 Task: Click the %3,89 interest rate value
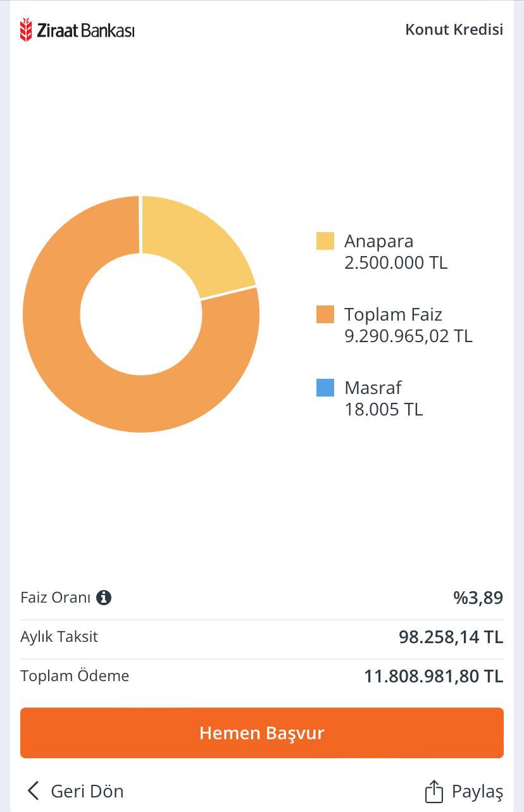coord(478,598)
